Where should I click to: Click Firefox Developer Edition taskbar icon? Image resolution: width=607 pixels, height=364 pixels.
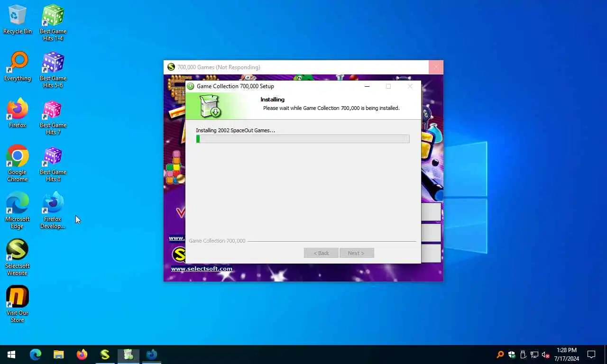[151, 355]
